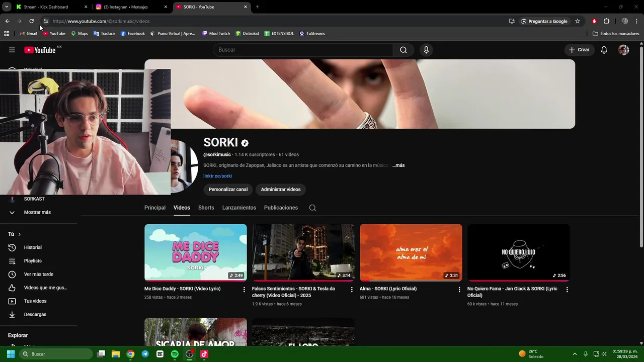644x362 pixels.
Task: Click the YouTube logo to go home
Action: click(x=40, y=50)
